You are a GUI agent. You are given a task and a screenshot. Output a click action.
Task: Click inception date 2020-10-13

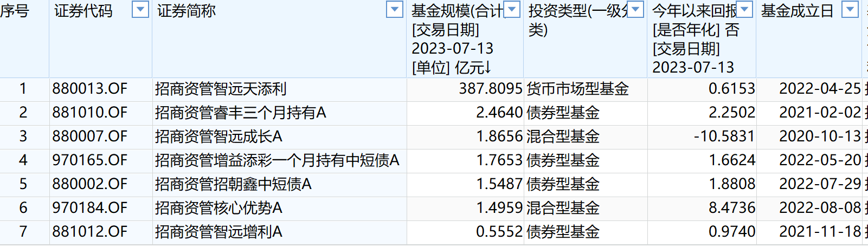[x=820, y=136]
